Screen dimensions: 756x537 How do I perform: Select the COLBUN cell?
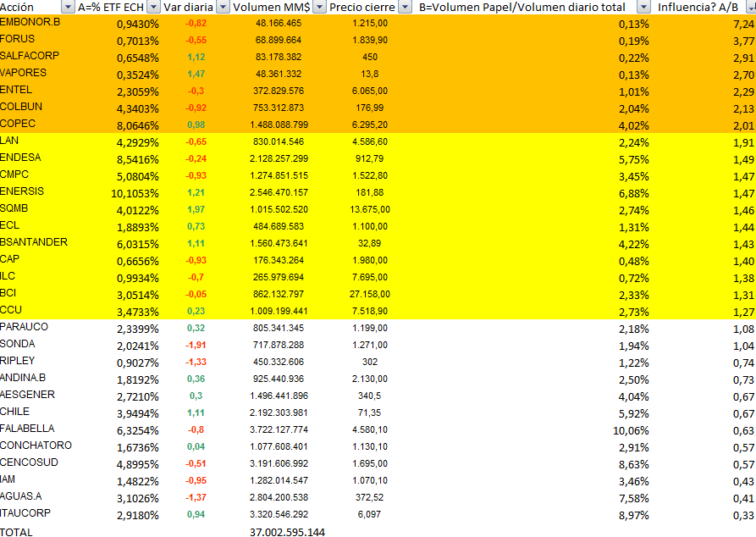(21, 107)
